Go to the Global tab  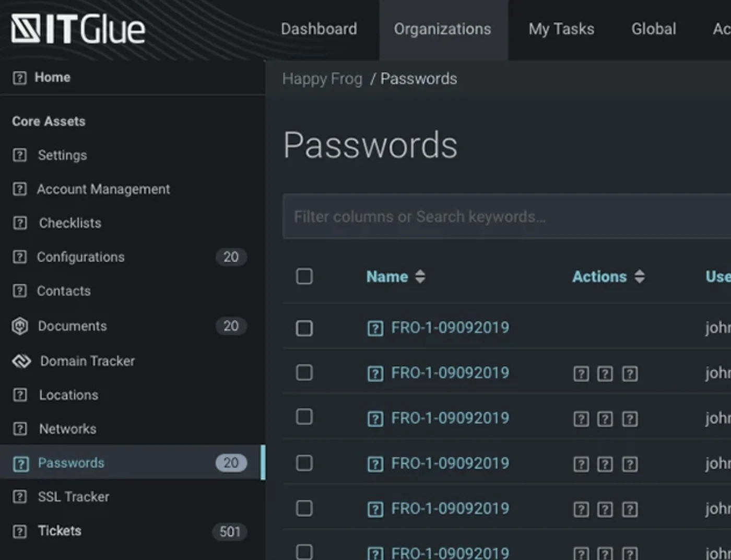654,29
